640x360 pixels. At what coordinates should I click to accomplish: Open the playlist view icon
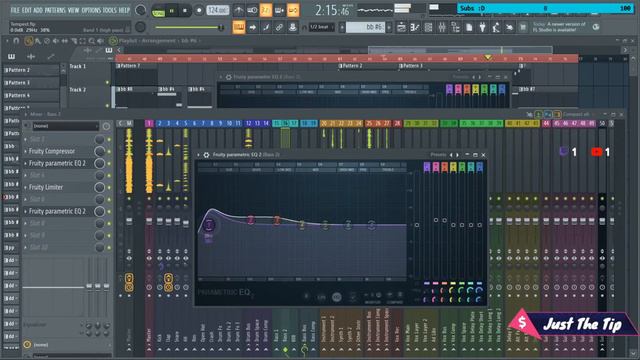click(x=401, y=27)
